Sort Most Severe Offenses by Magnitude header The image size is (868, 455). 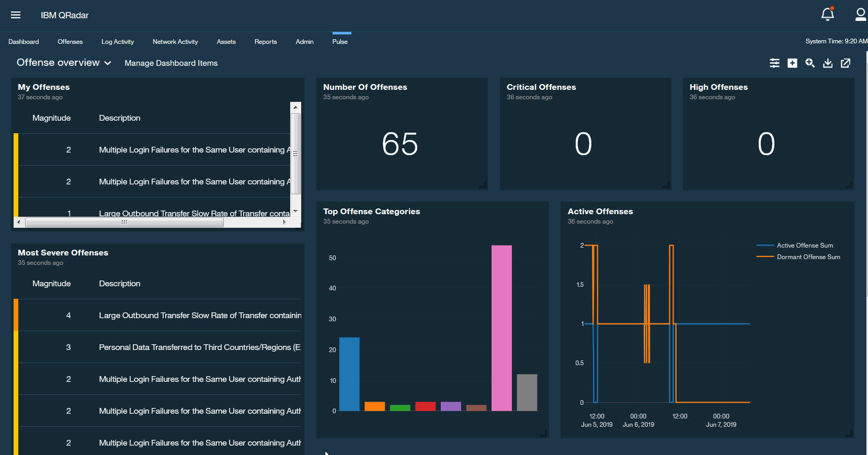click(51, 284)
